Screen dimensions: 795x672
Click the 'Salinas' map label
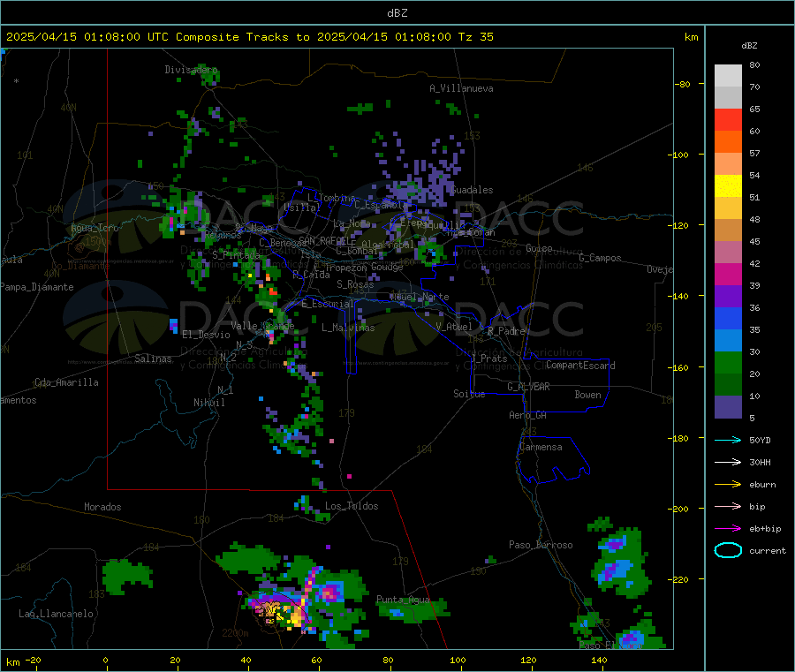pyautogui.click(x=153, y=359)
